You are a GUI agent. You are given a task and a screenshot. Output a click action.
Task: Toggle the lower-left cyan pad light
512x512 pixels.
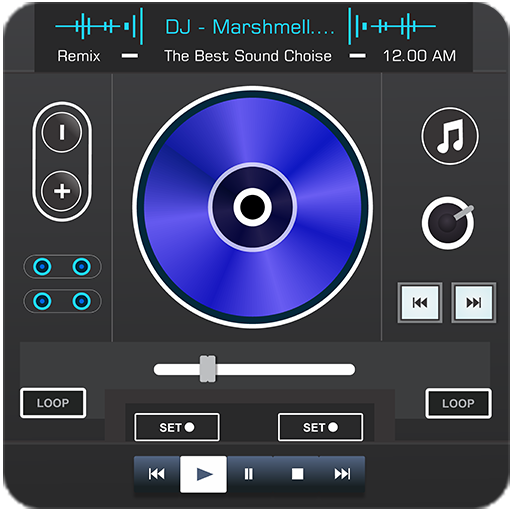(42, 301)
